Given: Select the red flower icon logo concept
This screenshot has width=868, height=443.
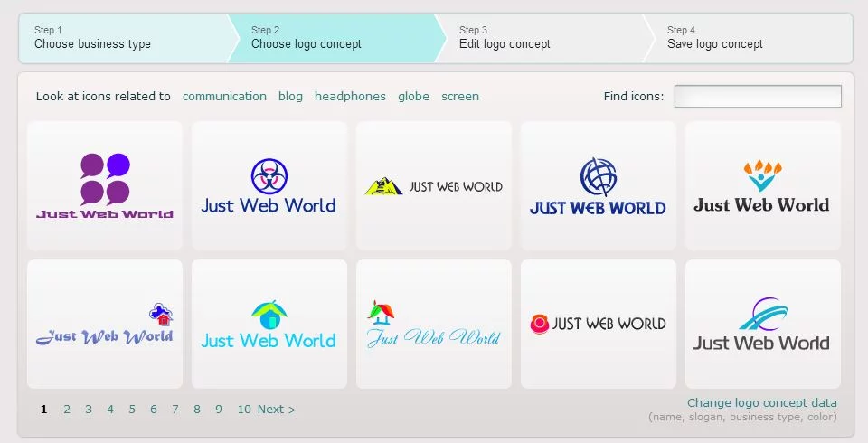Looking at the screenshot, I should (x=599, y=324).
